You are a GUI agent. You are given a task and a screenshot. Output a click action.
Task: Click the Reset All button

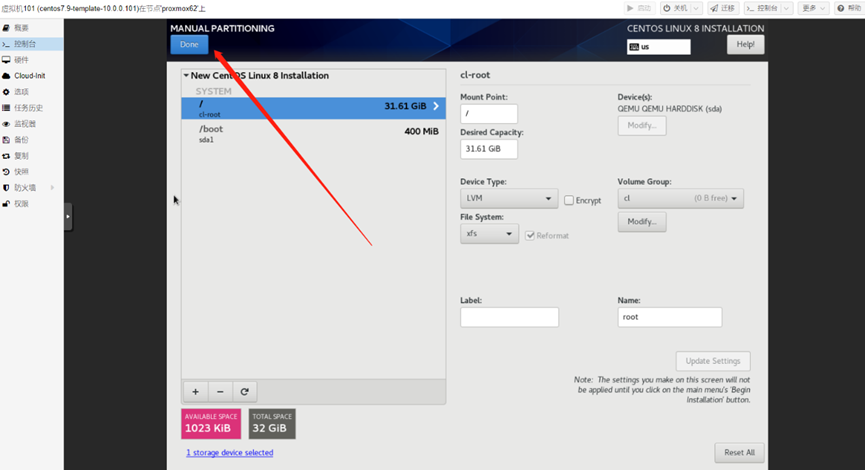tap(739, 452)
